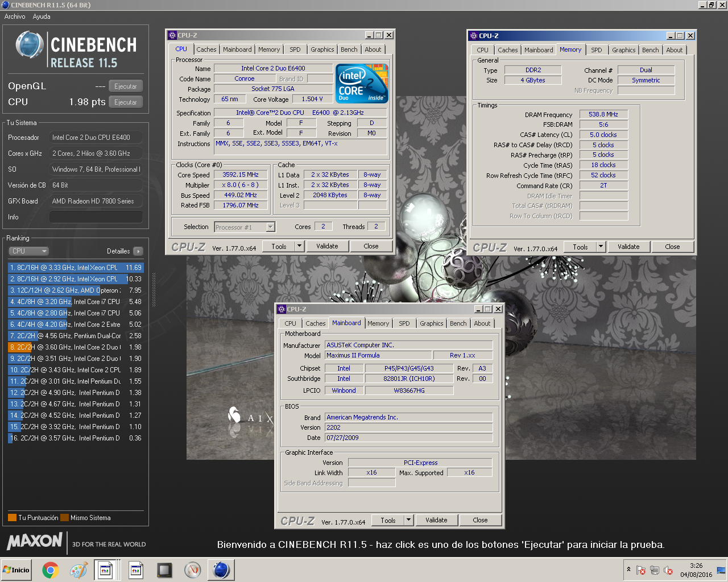Screen dimensions: 728x582
Task: Switch to Graphics tab in Mainboard window
Action: pyautogui.click(x=432, y=323)
